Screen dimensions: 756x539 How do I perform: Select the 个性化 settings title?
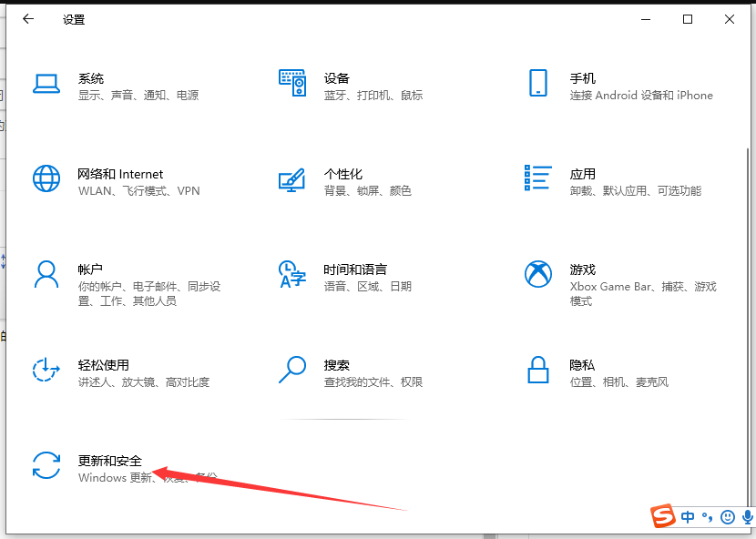point(342,174)
